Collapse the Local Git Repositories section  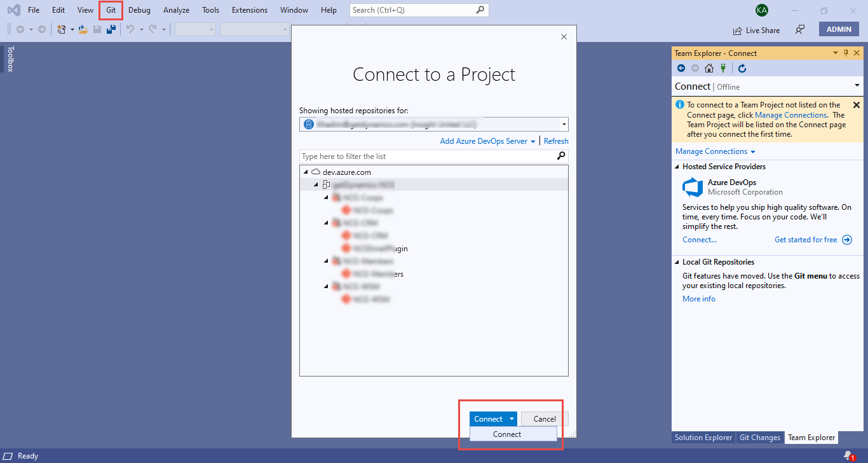[677, 262]
